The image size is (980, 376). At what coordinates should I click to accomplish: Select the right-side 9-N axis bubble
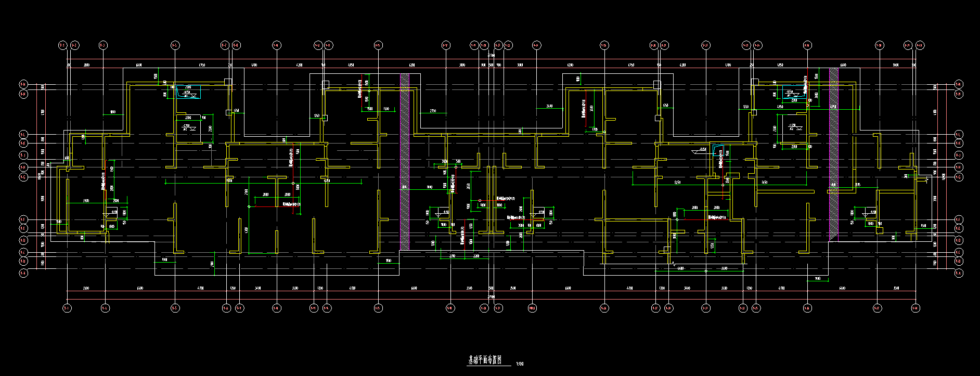tap(959, 84)
